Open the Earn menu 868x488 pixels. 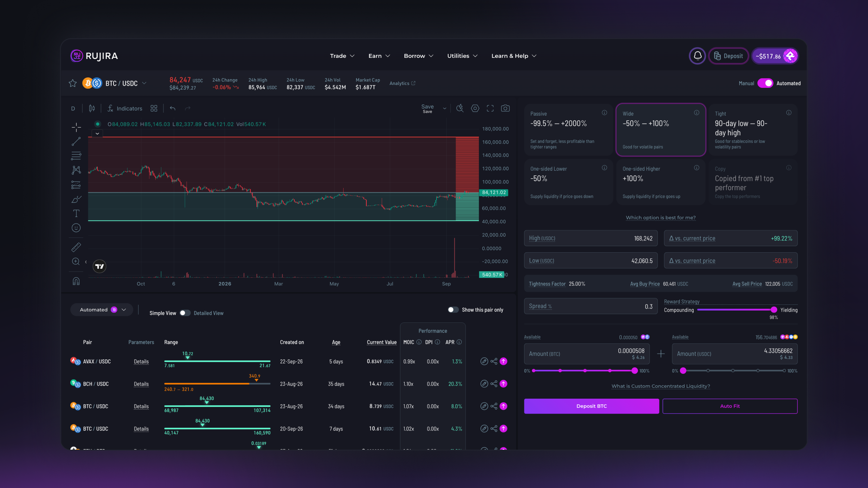click(x=379, y=56)
